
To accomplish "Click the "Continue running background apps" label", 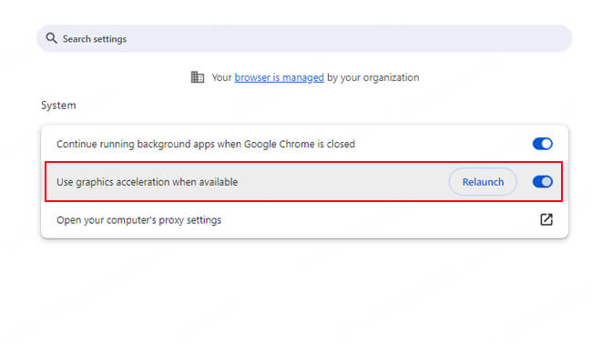I will click(206, 144).
